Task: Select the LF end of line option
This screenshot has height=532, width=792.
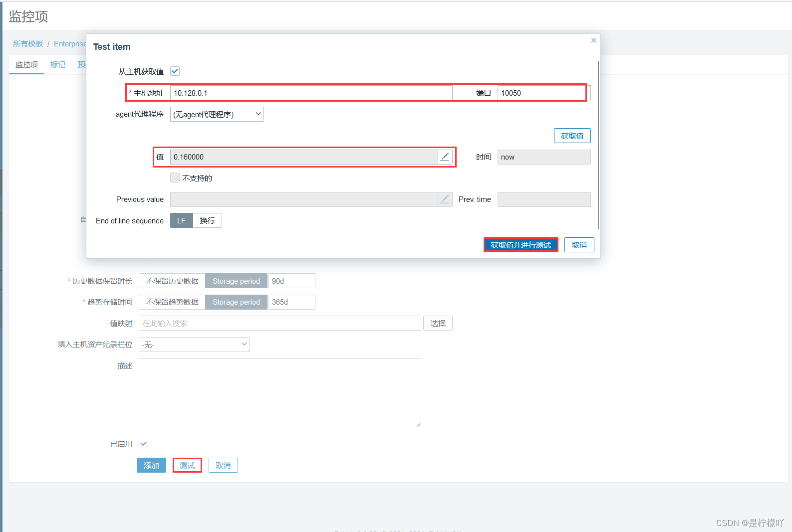Action: coord(181,220)
